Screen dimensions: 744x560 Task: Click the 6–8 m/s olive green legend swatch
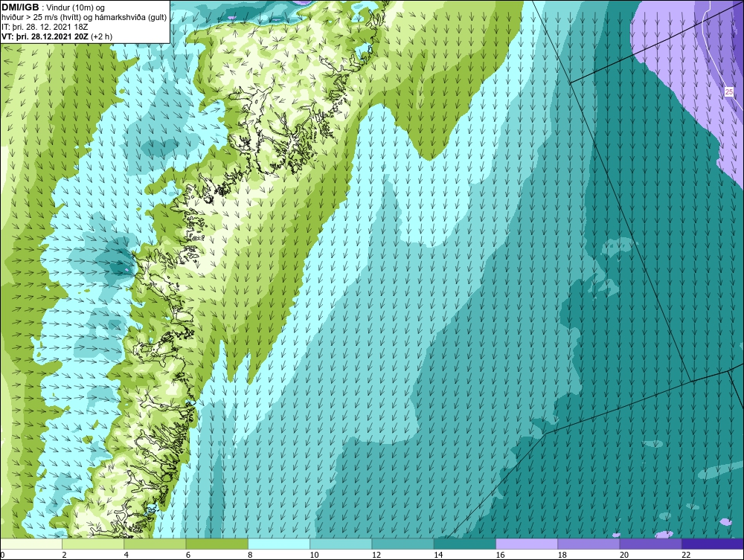[217, 544]
